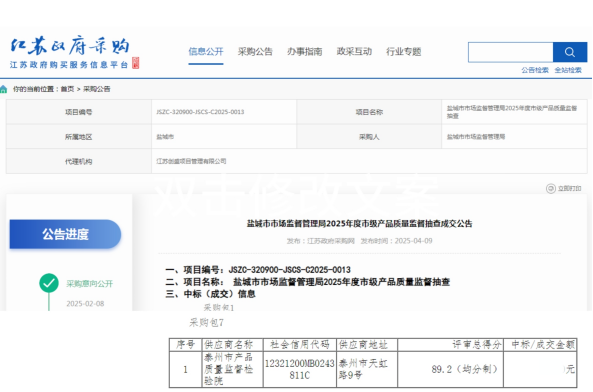Viewport: 593px width, 392px height.
Task: Select 盐城市 region value
Action: point(165,136)
